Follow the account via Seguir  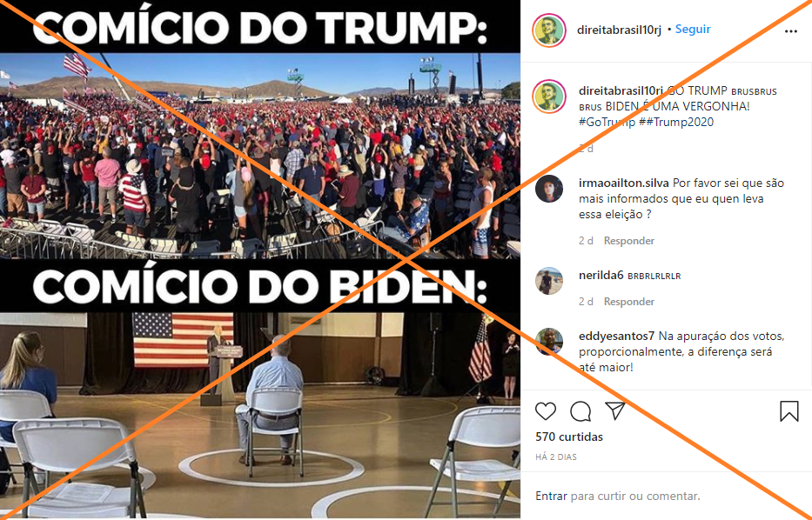(x=693, y=30)
